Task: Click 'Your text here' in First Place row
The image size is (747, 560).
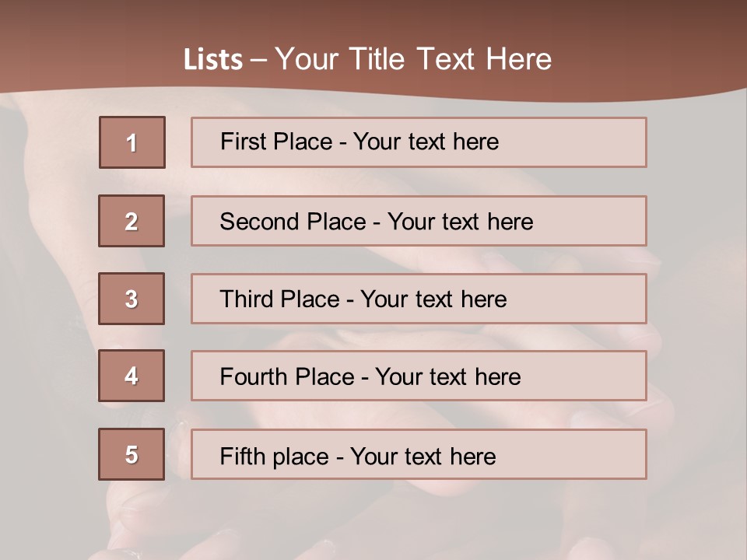Action: [x=426, y=142]
